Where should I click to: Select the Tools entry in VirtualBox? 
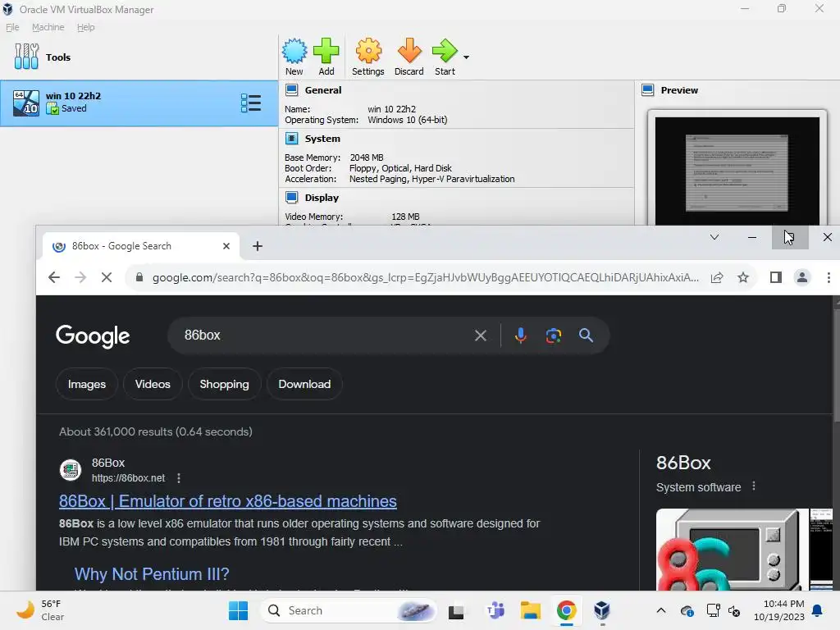[139, 57]
